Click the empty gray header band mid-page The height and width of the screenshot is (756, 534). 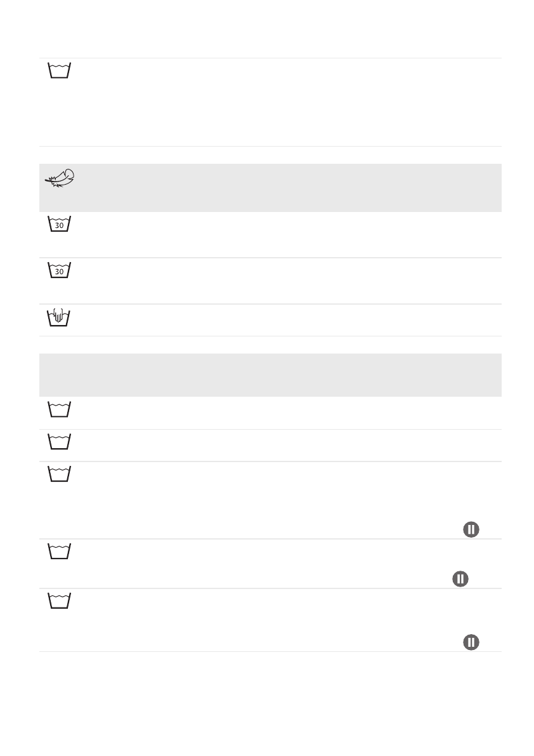(x=270, y=375)
